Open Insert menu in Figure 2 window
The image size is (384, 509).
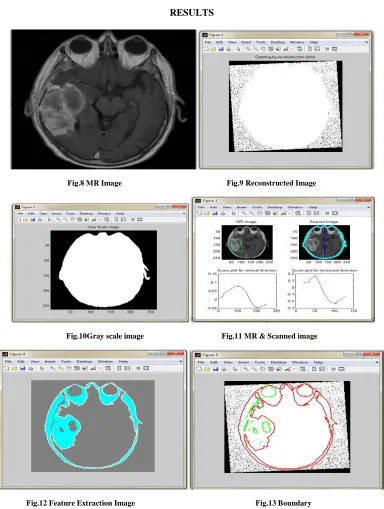coord(56,213)
